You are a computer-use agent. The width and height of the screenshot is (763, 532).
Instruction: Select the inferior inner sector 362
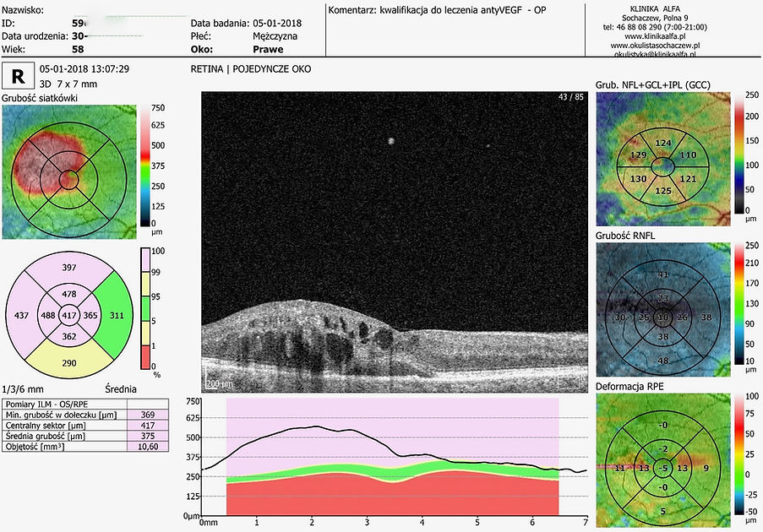click(69, 337)
